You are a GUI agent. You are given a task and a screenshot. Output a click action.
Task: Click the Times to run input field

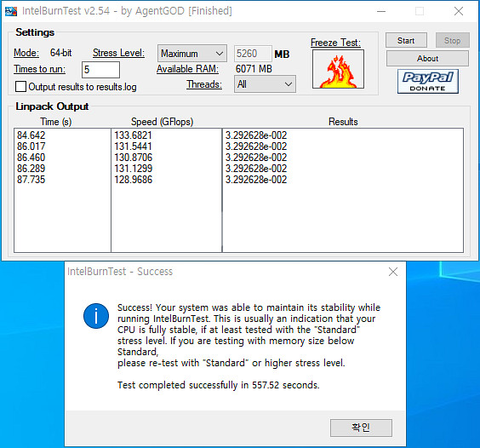(x=100, y=70)
